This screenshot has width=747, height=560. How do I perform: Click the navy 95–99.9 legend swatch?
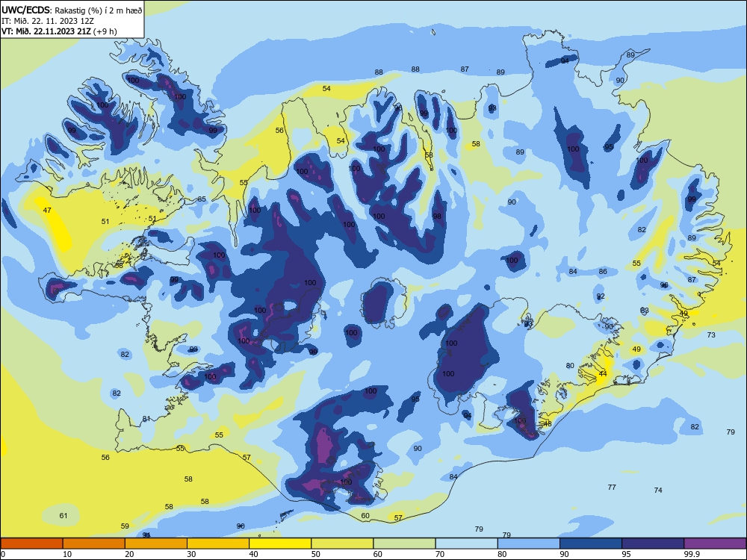click(653, 544)
